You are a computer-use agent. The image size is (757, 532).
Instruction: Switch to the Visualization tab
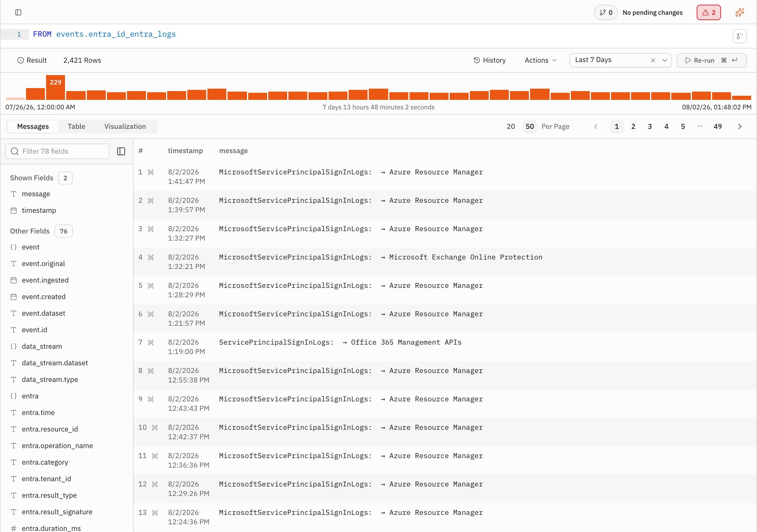click(125, 127)
